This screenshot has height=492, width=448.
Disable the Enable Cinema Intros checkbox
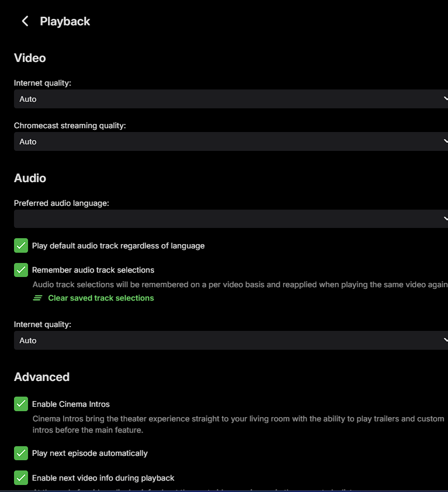[21, 404]
